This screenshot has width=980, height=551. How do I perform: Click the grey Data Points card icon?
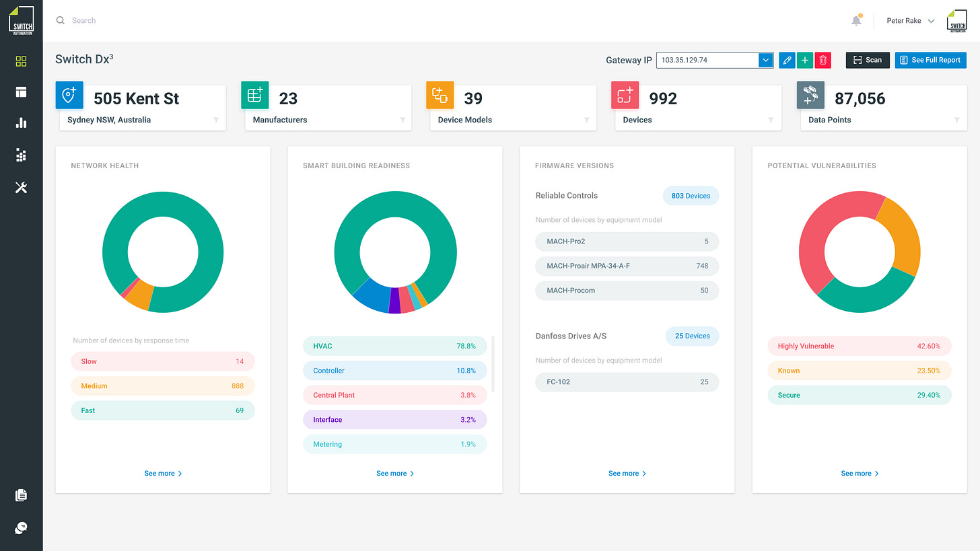point(810,95)
